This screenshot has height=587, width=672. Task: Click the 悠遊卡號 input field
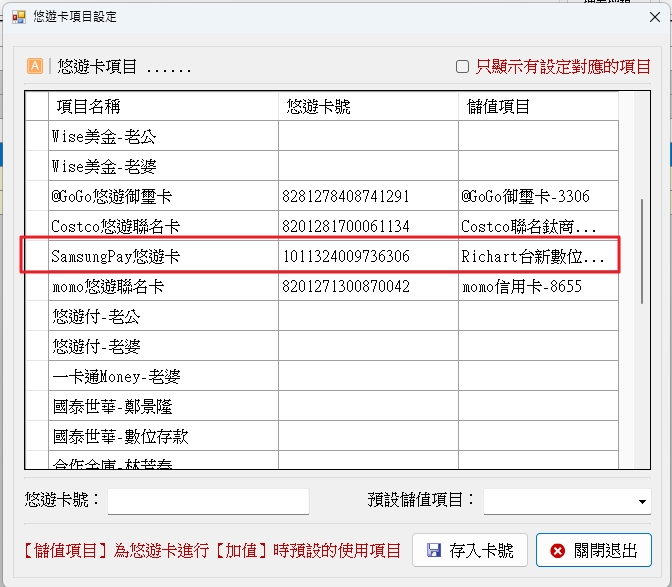tap(208, 501)
